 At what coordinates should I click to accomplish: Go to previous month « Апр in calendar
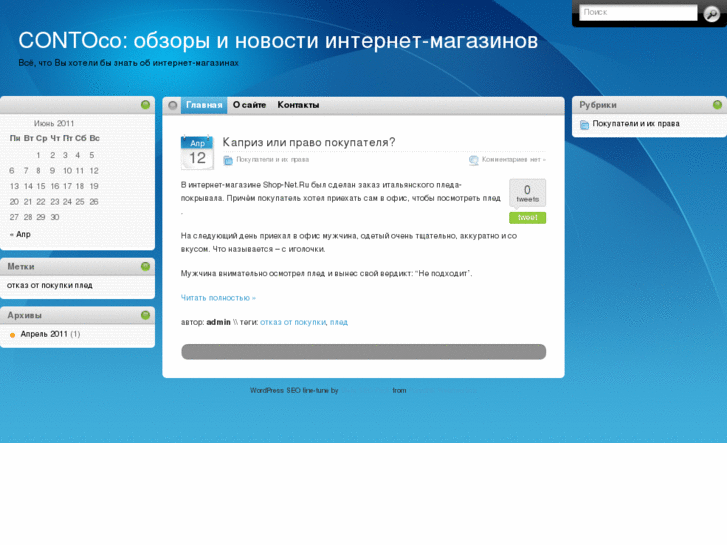(x=20, y=234)
